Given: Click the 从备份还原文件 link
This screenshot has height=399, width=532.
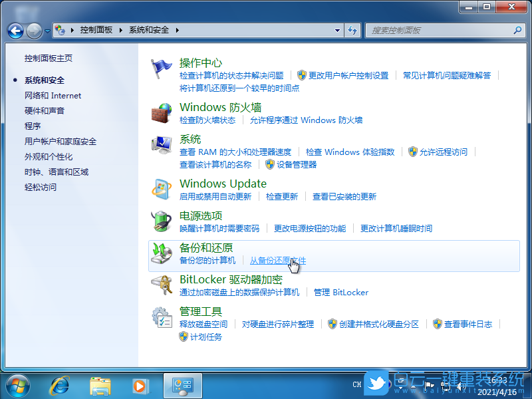Looking at the screenshot, I should [277, 261].
